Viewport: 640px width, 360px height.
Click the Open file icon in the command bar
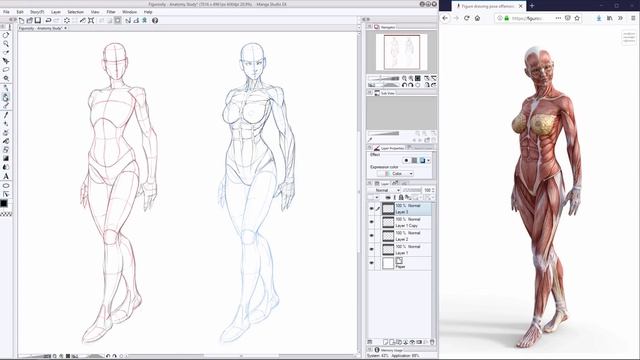(29, 20)
